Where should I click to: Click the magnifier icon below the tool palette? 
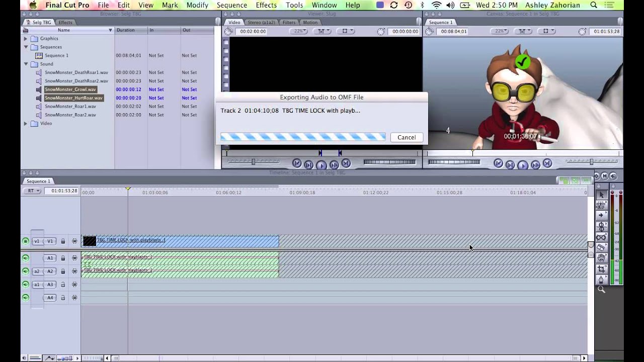[601, 290]
